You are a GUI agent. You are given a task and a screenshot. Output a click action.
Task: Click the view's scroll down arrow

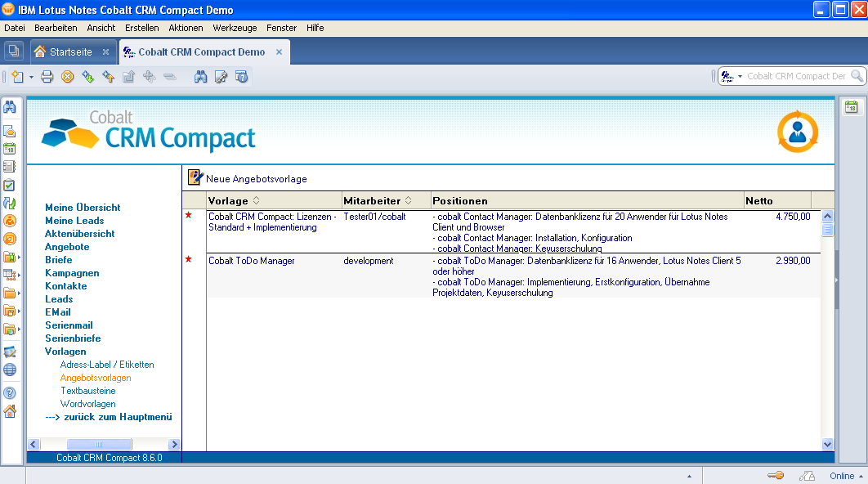coord(828,444)
